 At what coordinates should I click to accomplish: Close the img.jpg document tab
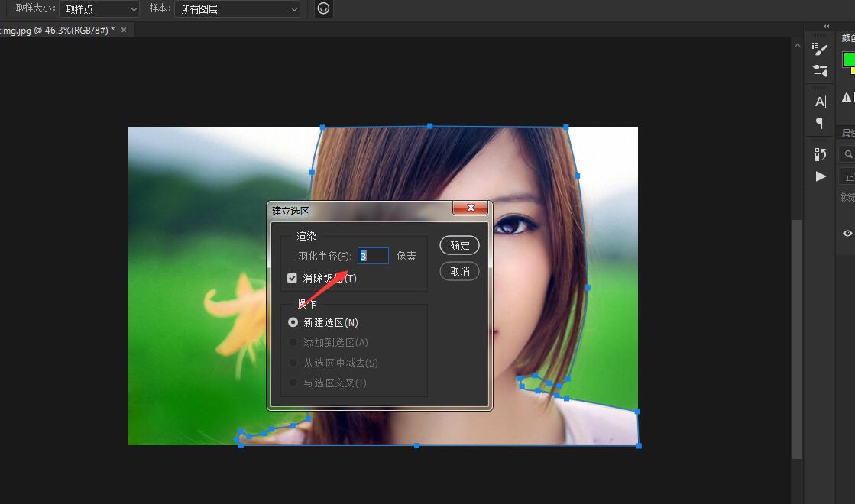point(124,30)
